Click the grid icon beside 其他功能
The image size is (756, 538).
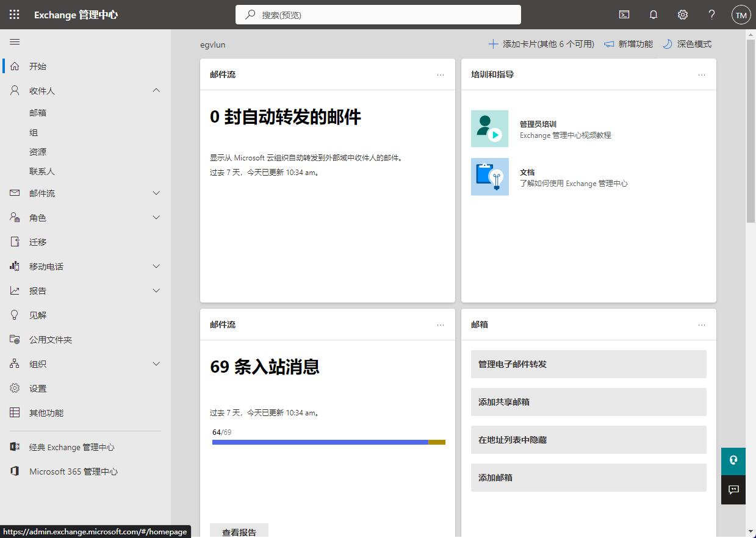(x=15, y=412)
